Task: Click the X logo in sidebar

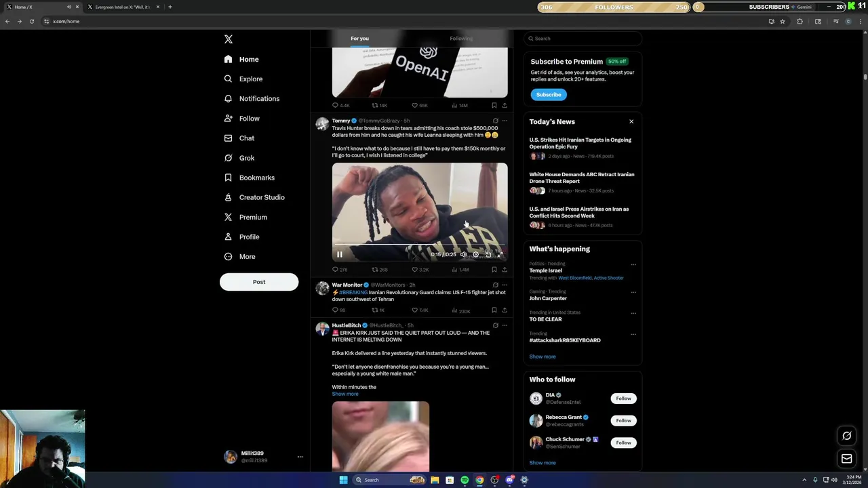Action: click(x=229, y=39)
